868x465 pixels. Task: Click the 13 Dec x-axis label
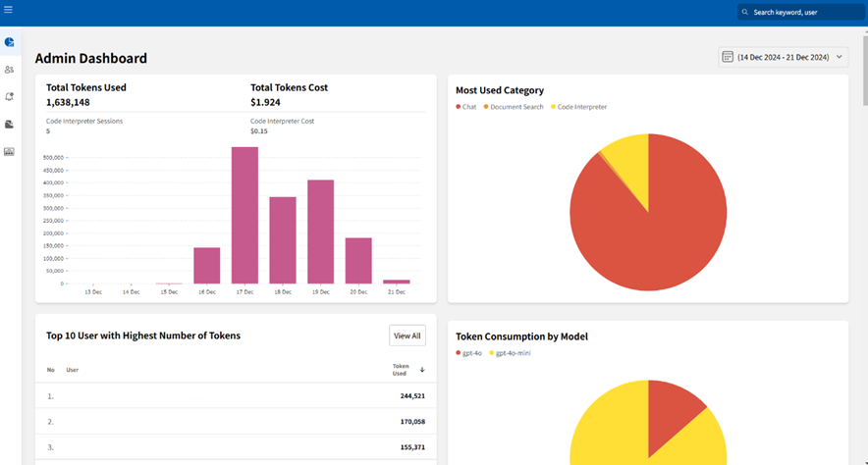[93, 292]
